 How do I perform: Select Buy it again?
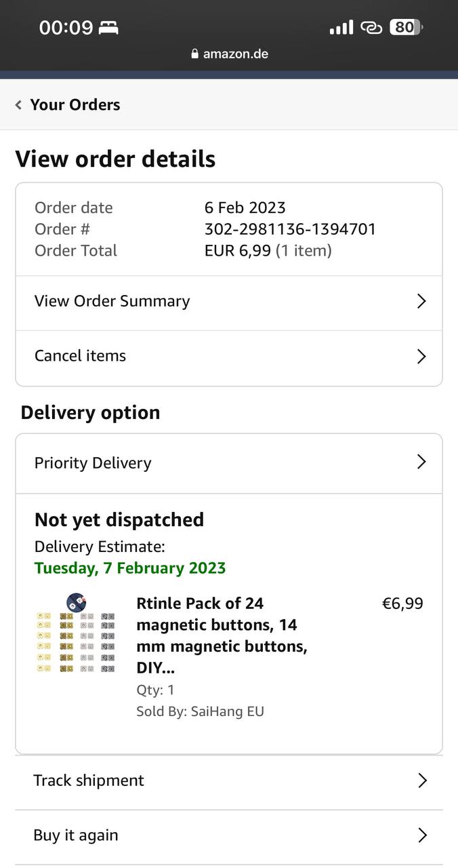click(x=76, y=835)
